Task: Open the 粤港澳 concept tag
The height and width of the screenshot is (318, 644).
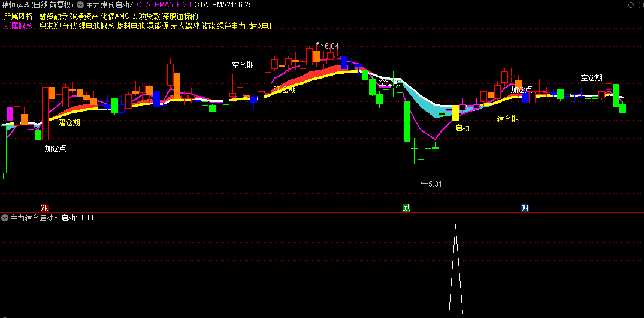Action: pos(50,27)
